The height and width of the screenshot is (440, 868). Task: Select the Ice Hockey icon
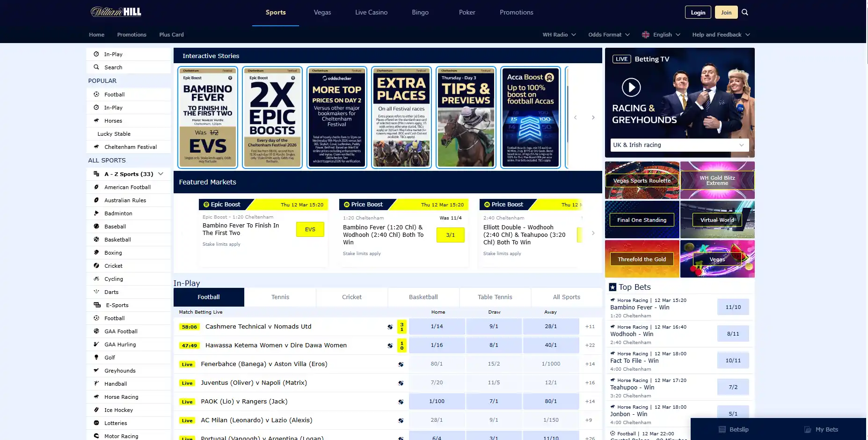pos(96,410)
